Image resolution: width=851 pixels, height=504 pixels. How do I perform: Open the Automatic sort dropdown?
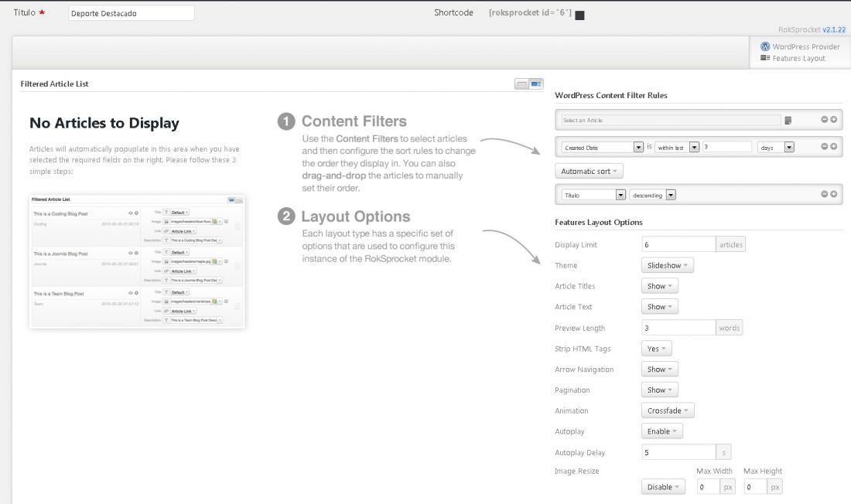(589, 171)
